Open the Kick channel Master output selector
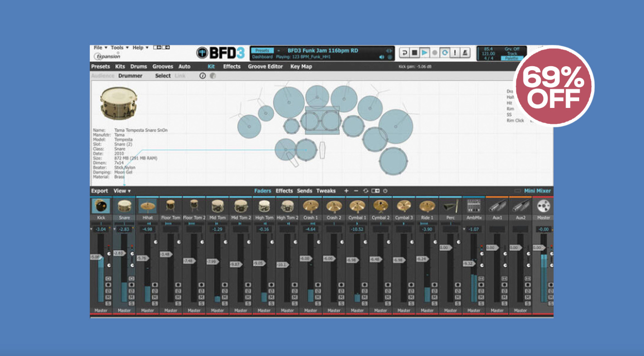 [101, 311]
